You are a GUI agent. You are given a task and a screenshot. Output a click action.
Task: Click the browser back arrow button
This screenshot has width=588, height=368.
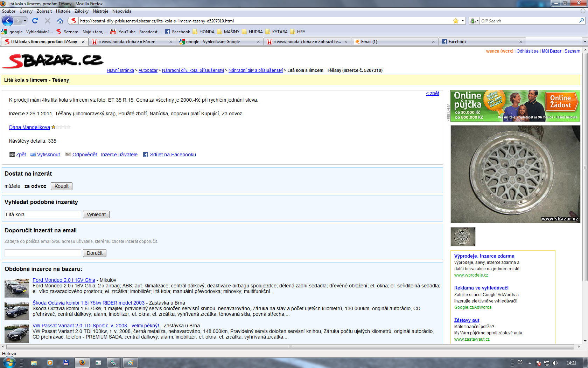[7, 21]
